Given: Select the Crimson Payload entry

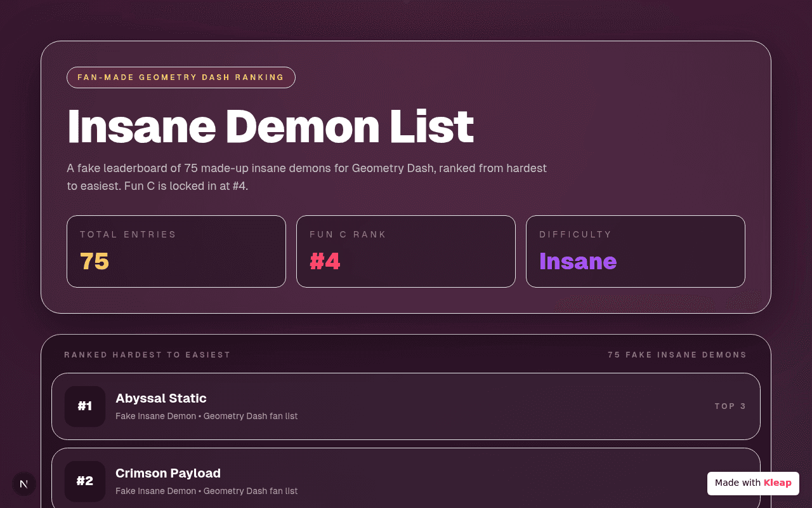Looking at the screenshot, I should 406,478.
